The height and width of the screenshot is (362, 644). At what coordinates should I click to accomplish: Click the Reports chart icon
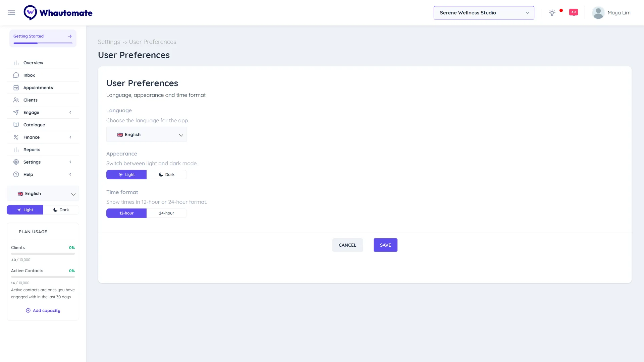pos(16,150)
